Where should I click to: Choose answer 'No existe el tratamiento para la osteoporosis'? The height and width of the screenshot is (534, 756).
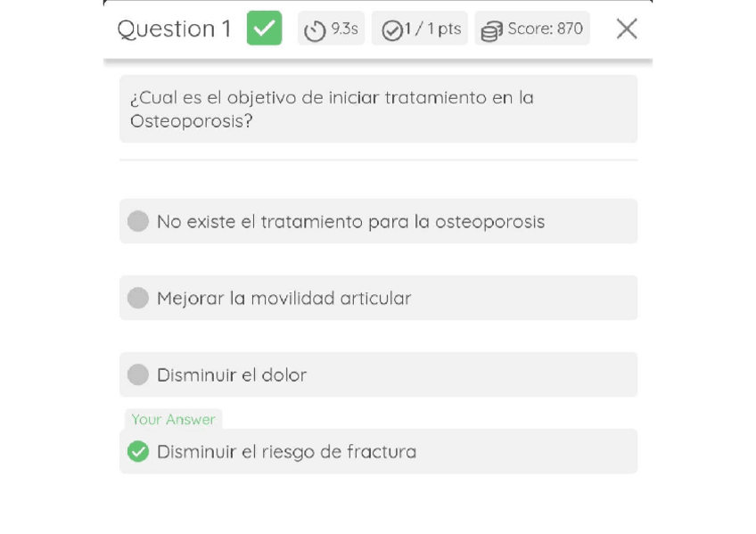(350, 221)
